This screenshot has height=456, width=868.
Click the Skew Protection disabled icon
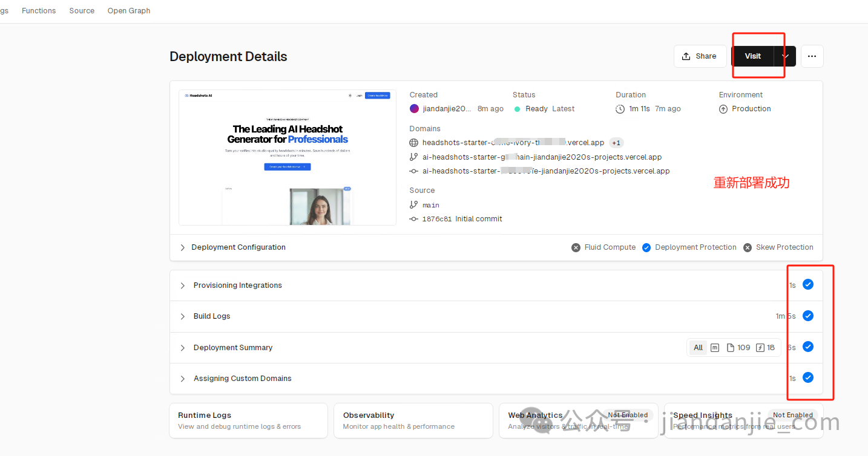(748, 247)
